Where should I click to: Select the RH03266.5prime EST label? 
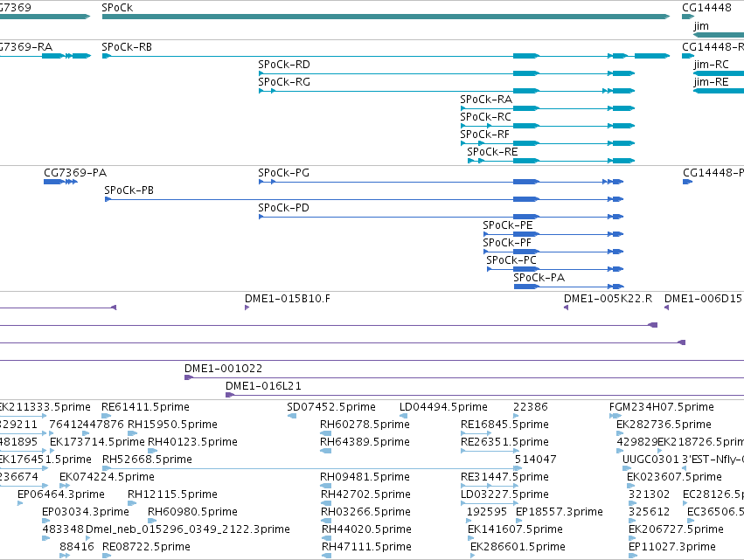[365, 512]
